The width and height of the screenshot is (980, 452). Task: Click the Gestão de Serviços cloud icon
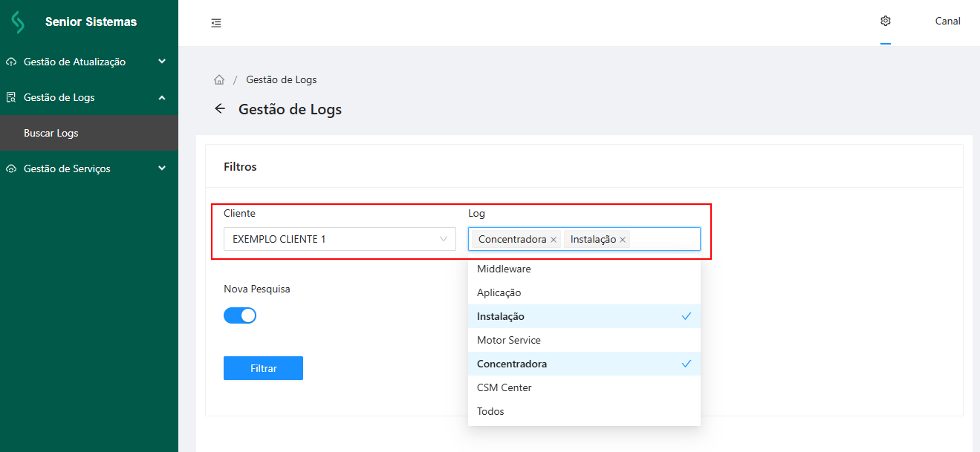pos(11,169)
